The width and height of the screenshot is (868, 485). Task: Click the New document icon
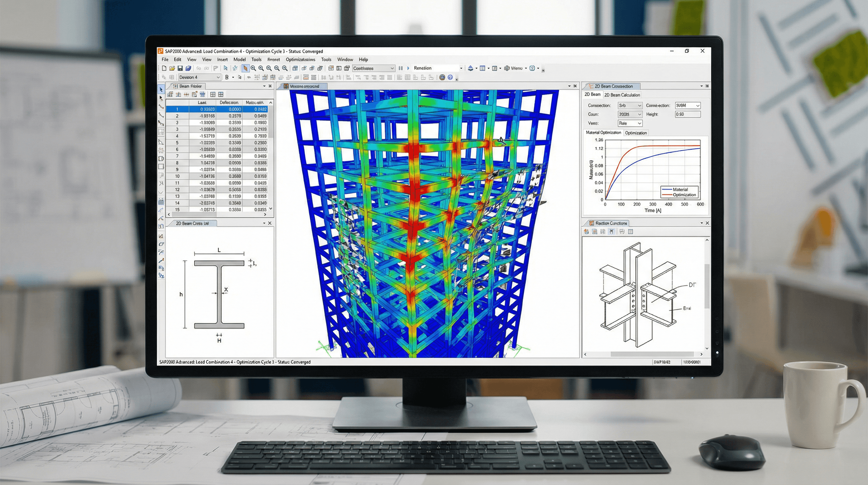point(164,68)
